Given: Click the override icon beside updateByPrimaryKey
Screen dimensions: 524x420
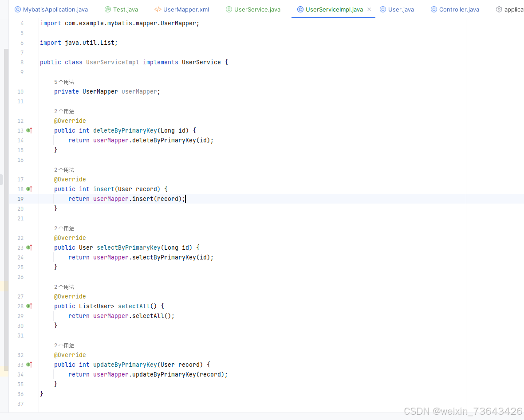Looking at the screenshot, I should pos(29,365).
